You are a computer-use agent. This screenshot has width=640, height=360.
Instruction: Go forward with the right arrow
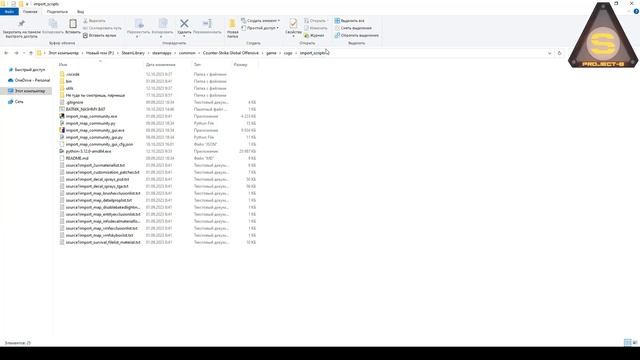pyautogui.click(x=16, y=53)
